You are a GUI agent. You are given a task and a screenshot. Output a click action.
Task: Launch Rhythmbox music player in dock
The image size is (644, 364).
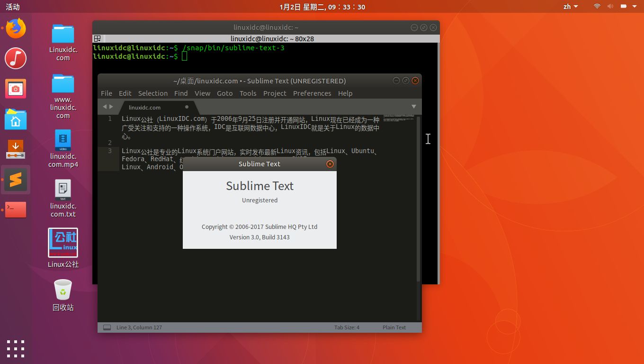pos(16,58)
